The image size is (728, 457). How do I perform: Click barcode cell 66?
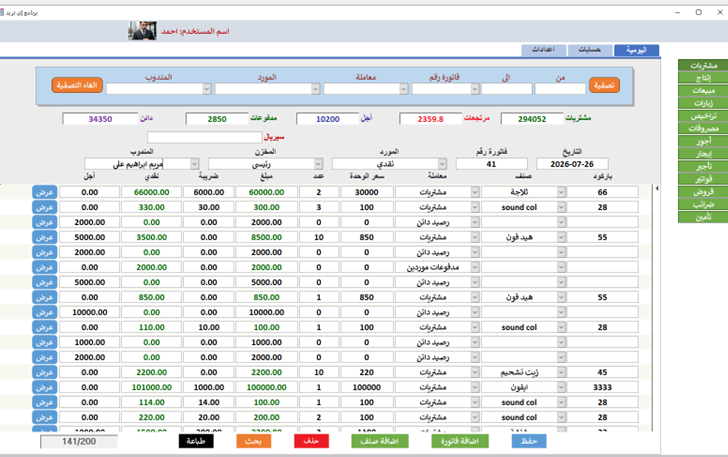pos(603,192)
